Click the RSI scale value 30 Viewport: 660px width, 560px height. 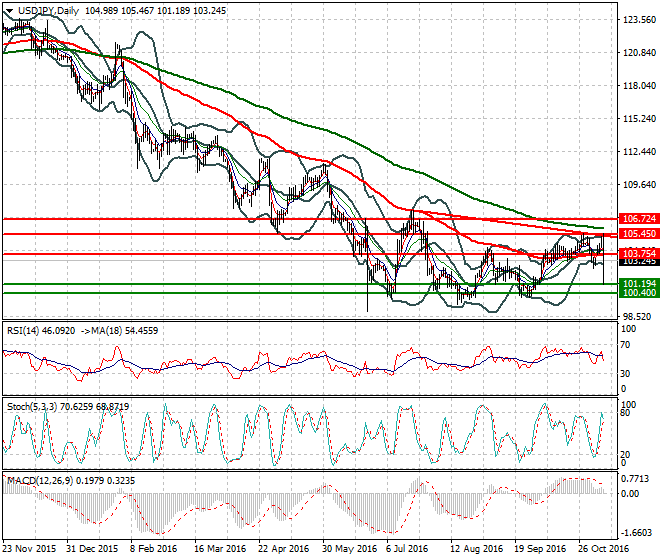point(625,373)
